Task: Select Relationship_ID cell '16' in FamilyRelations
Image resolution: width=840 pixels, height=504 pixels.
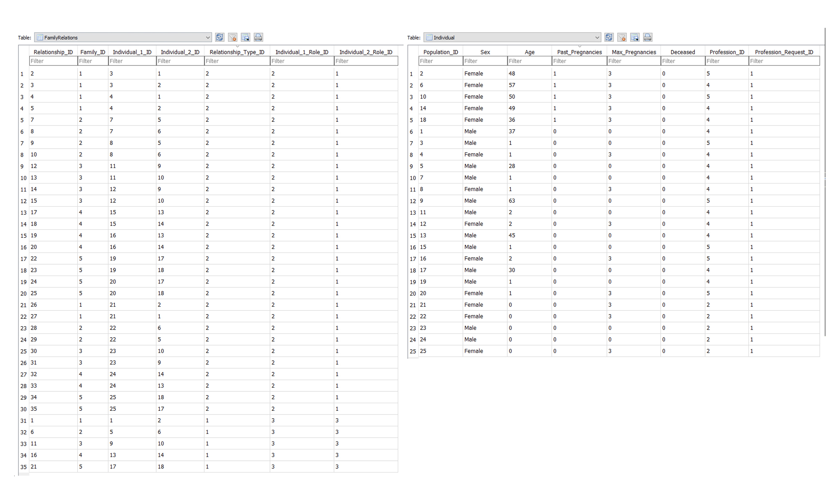Action: coord(53,455)
